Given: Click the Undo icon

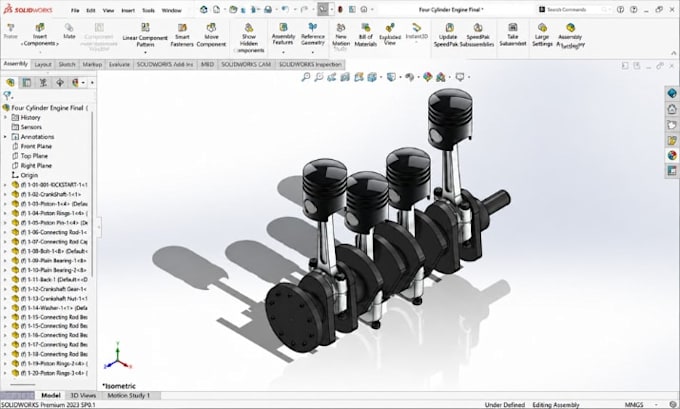Looking at the screenshot, I should pos(285,10).
